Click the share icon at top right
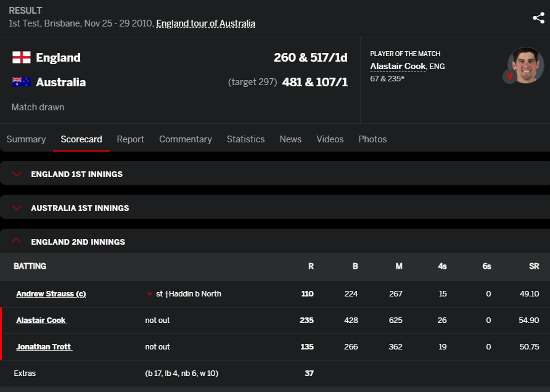This screenshot has height=392, width=550. [x=538, y=18]
